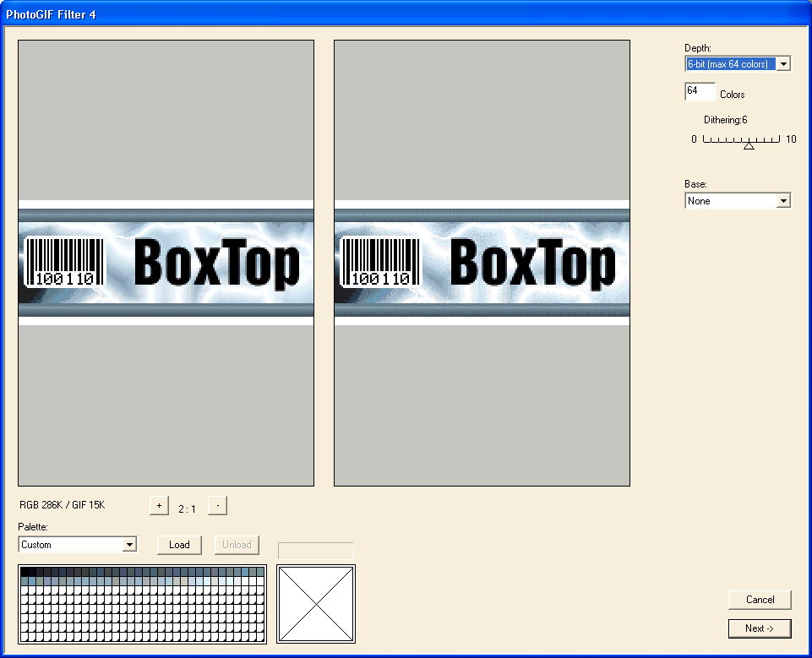Cancel the PhotoGIF dialog
The width and height of the screenshot is (812, 658).
760,600
